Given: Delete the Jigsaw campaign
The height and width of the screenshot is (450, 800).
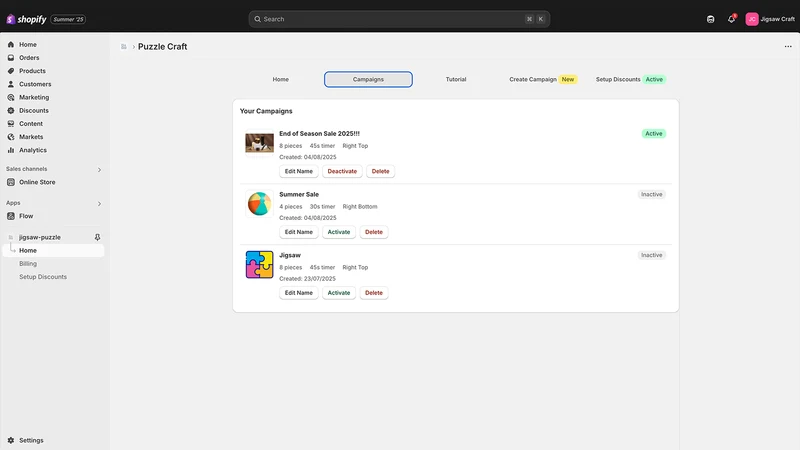Looking at the screenshot, I should point(374,293).
